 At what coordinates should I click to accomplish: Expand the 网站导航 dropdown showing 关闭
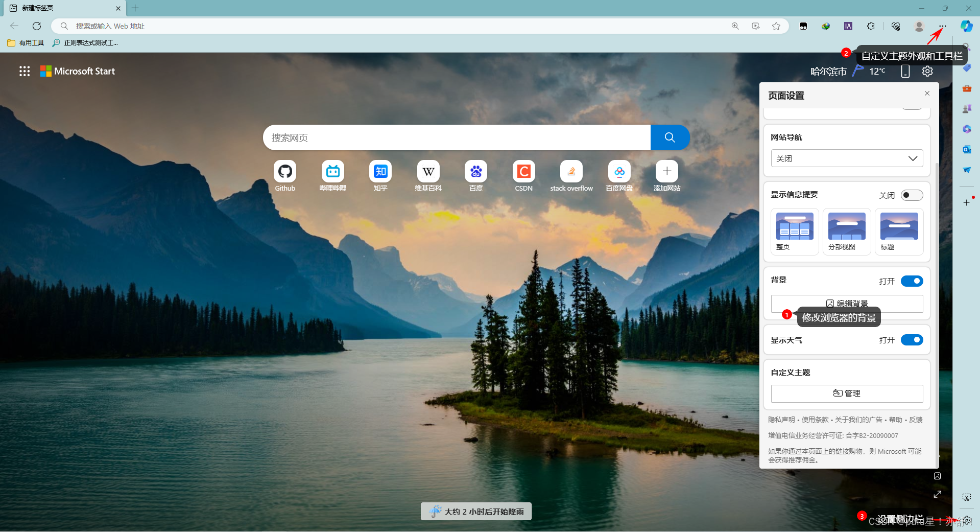point(847,158)
